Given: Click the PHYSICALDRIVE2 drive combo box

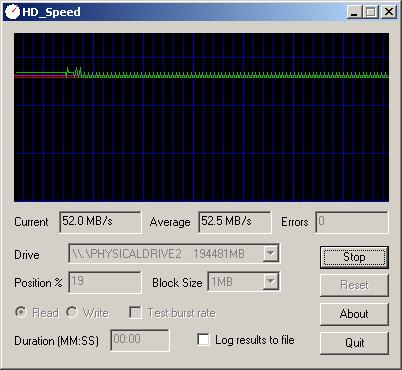Looking at the screenshot, I should [174, 254].
